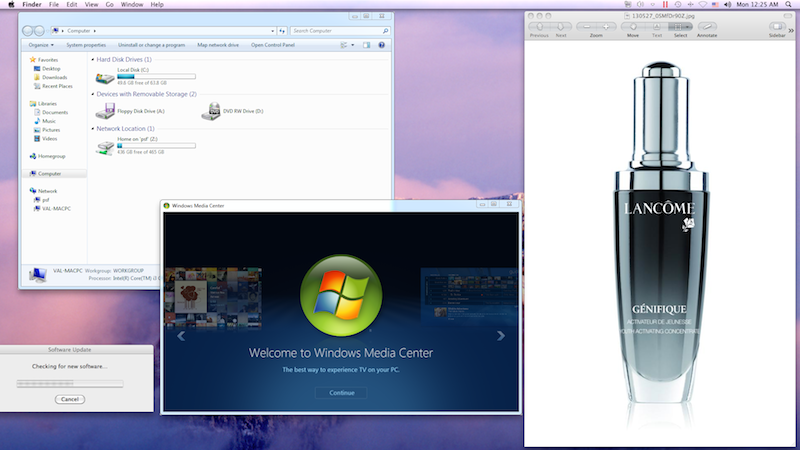
Task: Open the File menu
Action: click(x=54, y=4)
